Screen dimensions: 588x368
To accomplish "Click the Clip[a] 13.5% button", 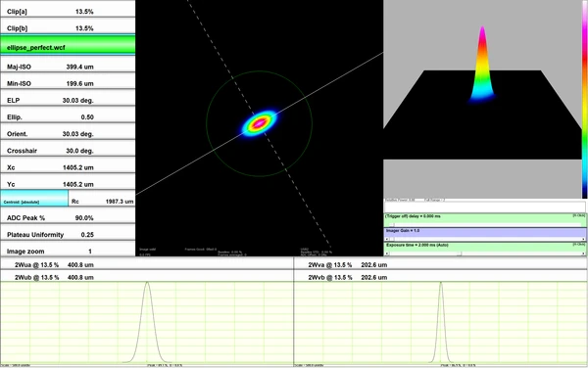I will click(68, 10).
